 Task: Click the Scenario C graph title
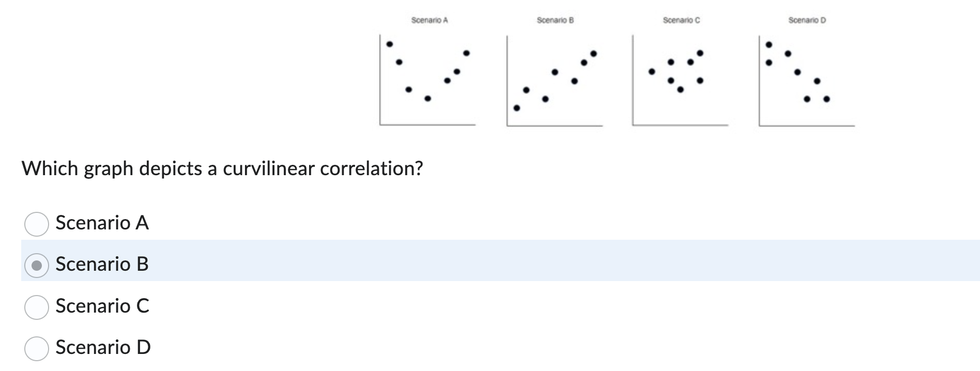click(x=681, y=20)
